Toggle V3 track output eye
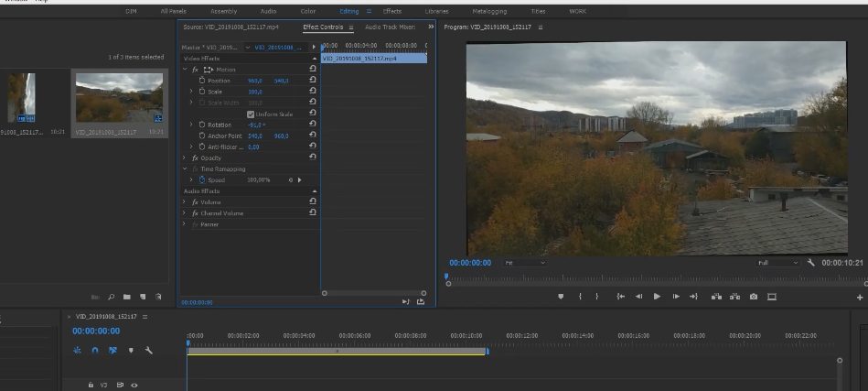The width and height of the screenshot is (868, 391). click(134, 385)
